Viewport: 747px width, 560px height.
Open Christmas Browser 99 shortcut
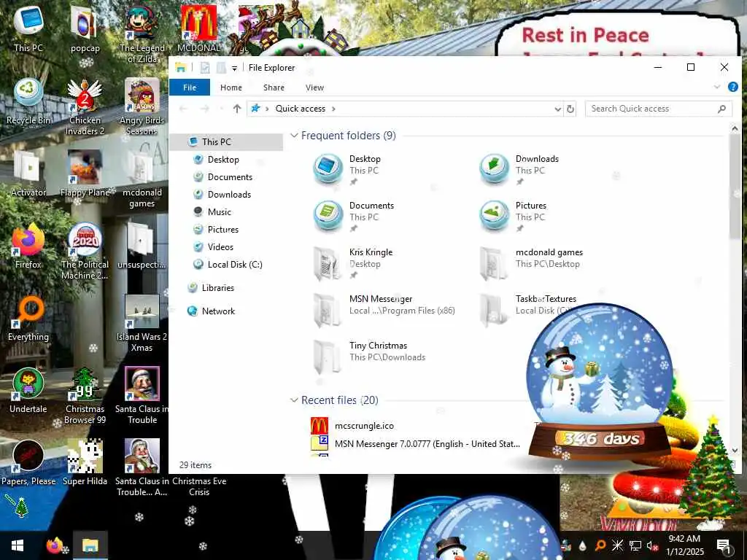click(x=85, y=396)
